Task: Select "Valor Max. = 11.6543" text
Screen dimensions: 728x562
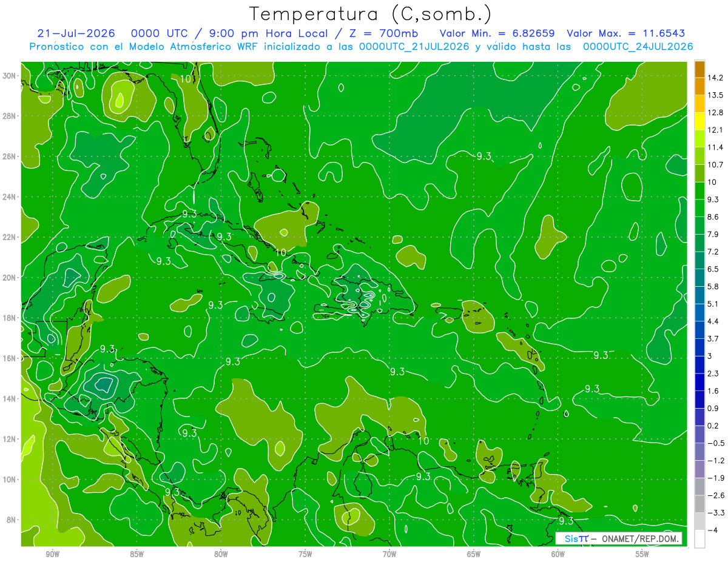Action: click(x=627, y=33)
